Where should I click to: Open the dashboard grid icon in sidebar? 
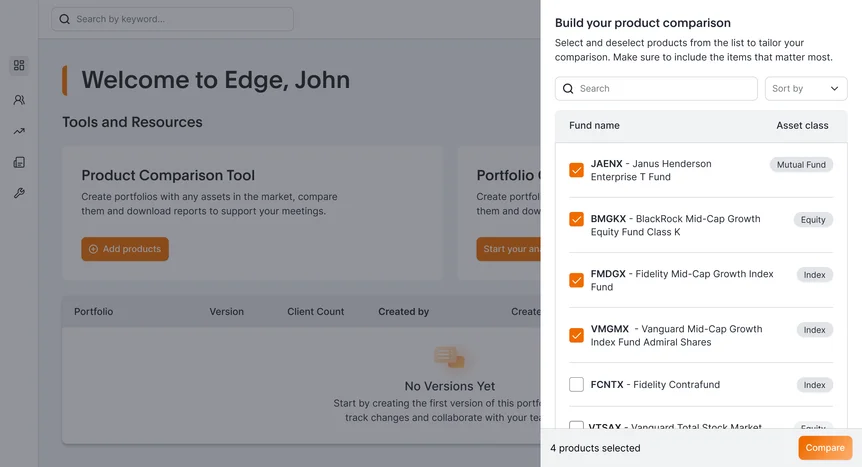(x=19, y=65)
